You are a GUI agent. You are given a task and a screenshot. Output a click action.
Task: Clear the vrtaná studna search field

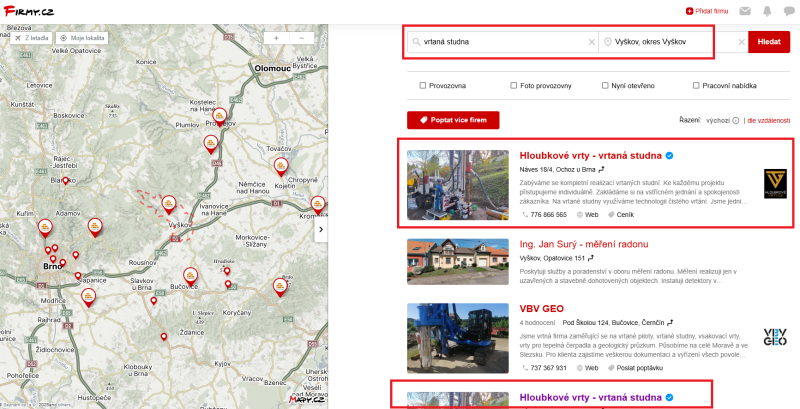(591, 42)
